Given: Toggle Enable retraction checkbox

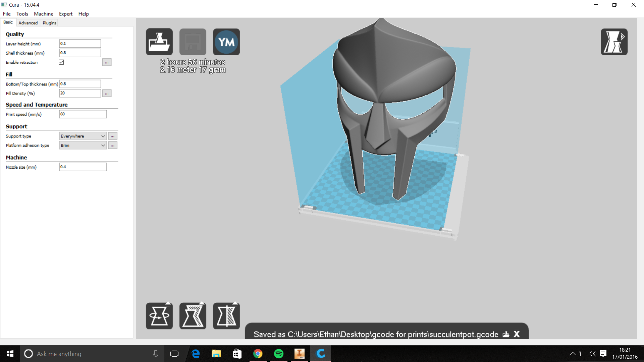Looking at the screenshot, I should [61, 62].
